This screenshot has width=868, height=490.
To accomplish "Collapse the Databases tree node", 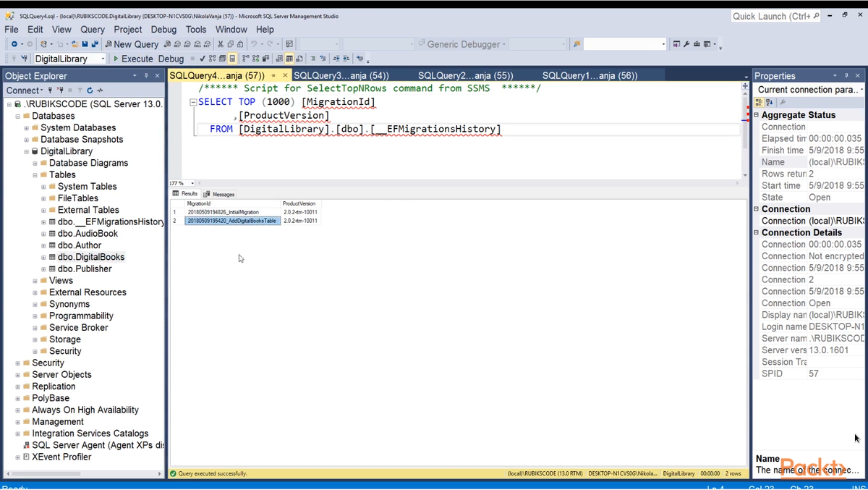I will (18, 116).
